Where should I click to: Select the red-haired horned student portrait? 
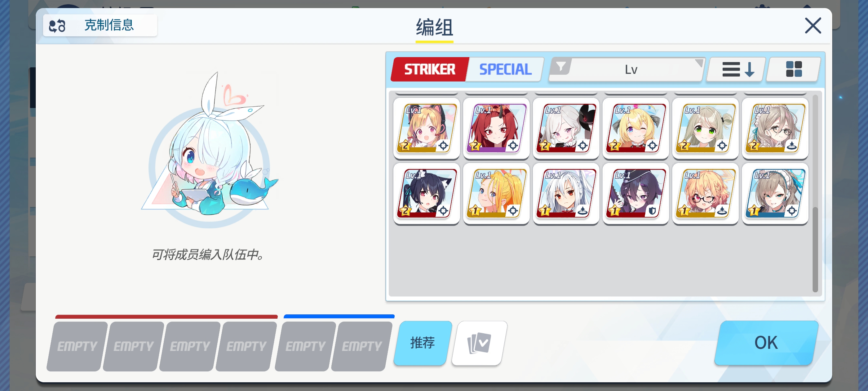[496, 128]
